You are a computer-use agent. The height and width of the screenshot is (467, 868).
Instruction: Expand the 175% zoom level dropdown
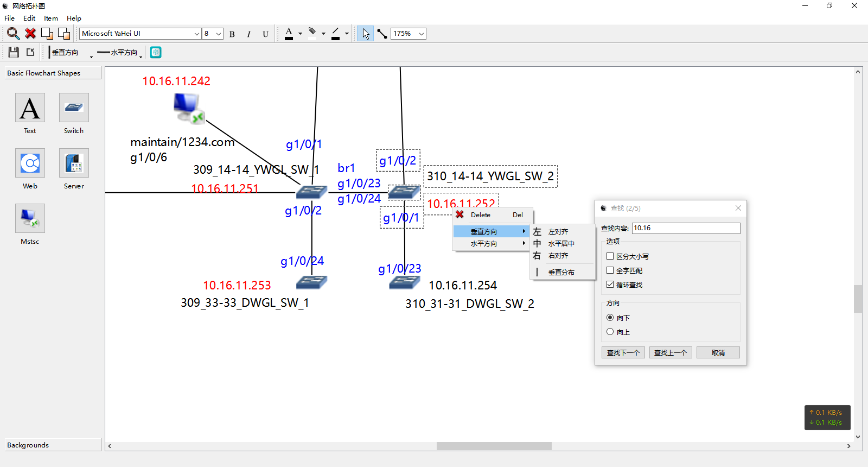coord(421,34)
